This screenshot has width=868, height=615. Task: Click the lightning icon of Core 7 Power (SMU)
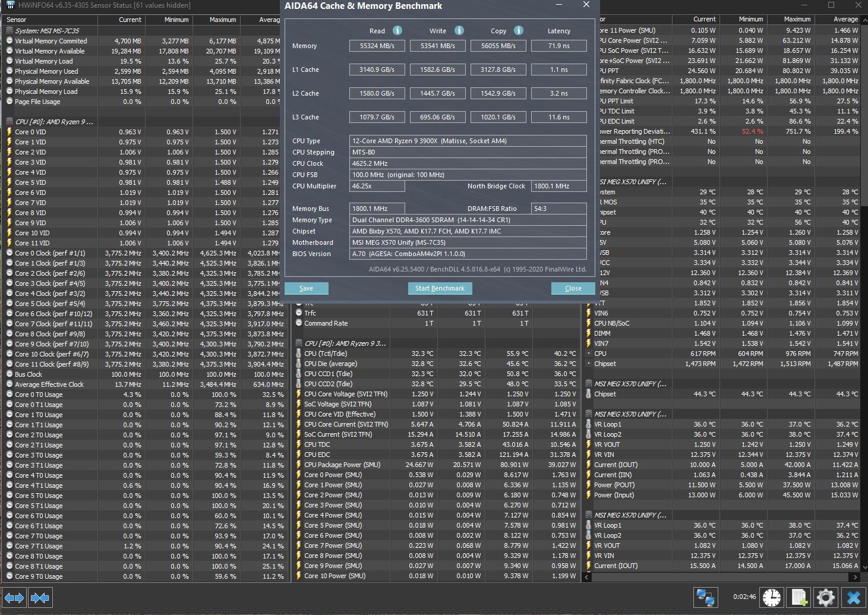[299, 545]
